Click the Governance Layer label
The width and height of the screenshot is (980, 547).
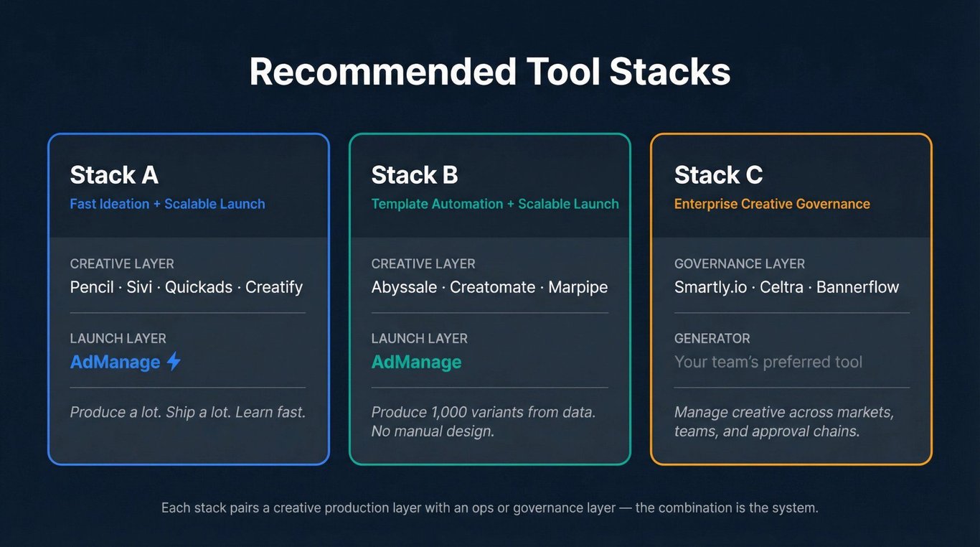click(739, 263)
